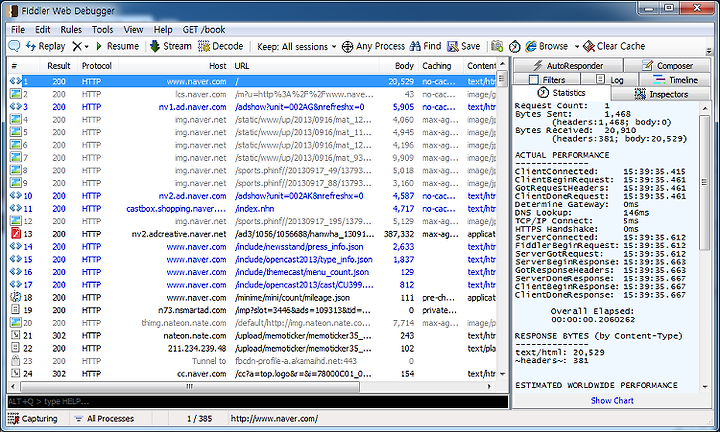Image resolution: width=720 pixels, height=432 pixels.
Task: Click Any Process target icon
Action: pos(348,46)
